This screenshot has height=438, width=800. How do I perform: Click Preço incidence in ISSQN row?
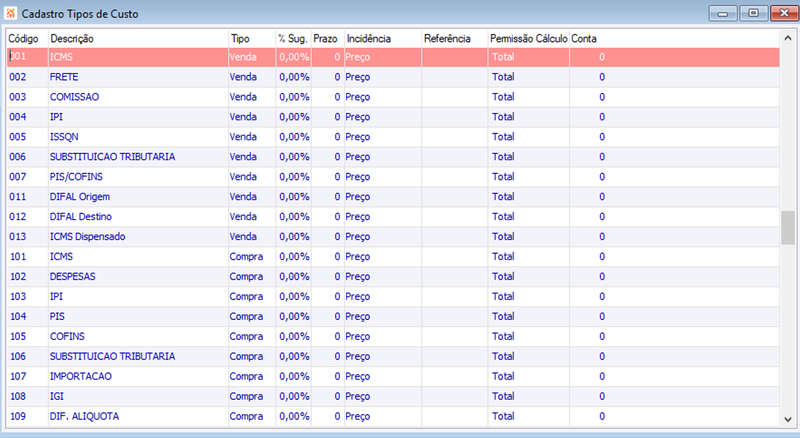383,137
